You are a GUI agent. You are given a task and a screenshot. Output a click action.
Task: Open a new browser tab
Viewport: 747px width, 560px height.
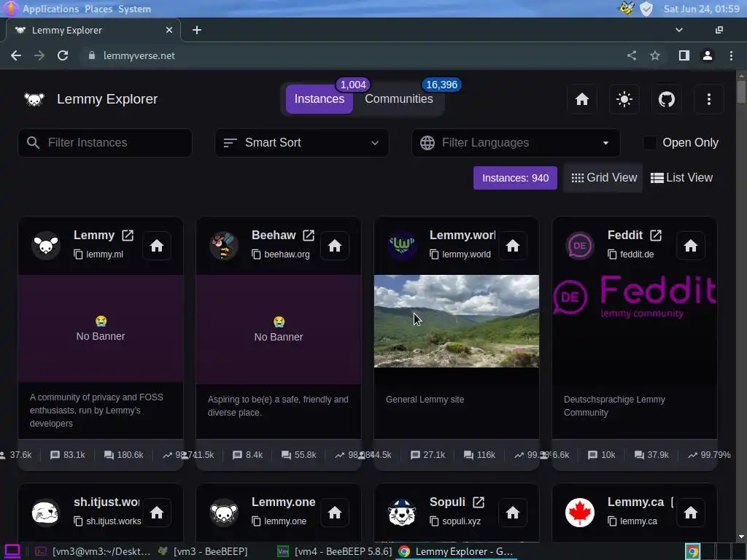(x=197, y=30)
